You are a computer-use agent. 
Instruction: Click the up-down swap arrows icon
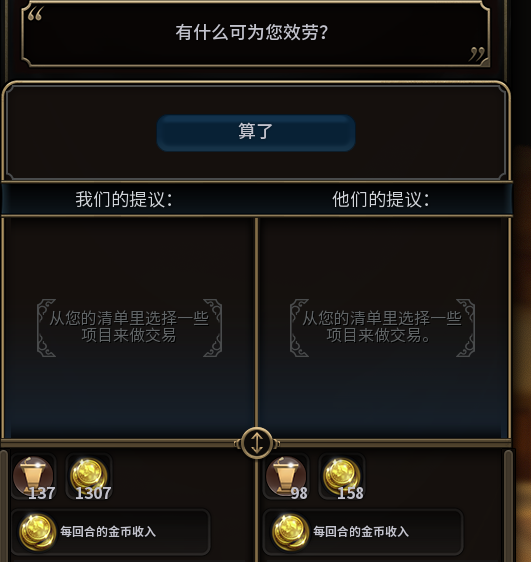pyautogui.click(x=257, y=443)
